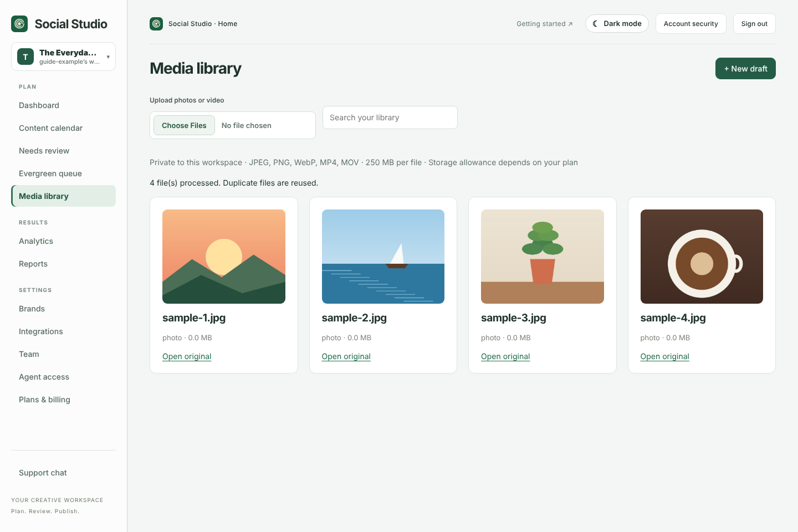Click the sample-1.jpg file name

(x=194, y=318)
